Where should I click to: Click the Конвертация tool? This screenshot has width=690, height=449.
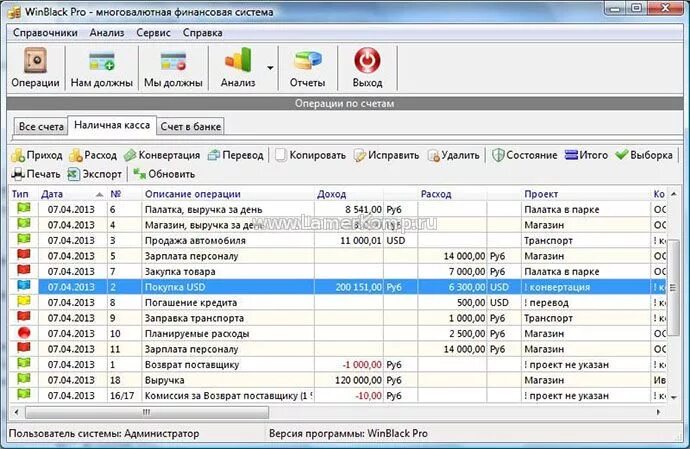pos(161,155)
